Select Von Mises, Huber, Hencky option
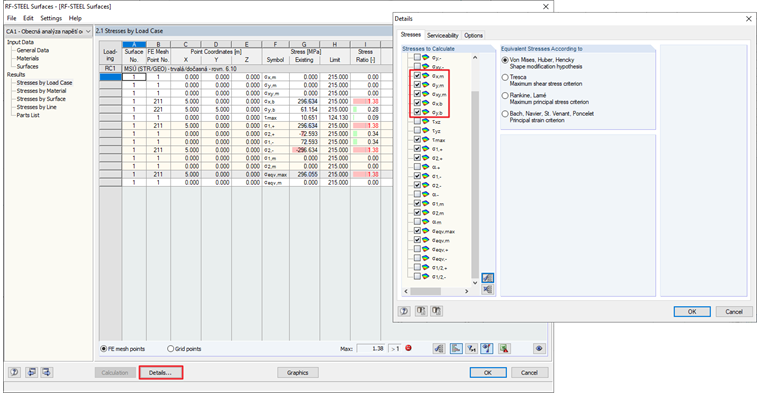Screen dimensions: 760x393 (506, 59)
